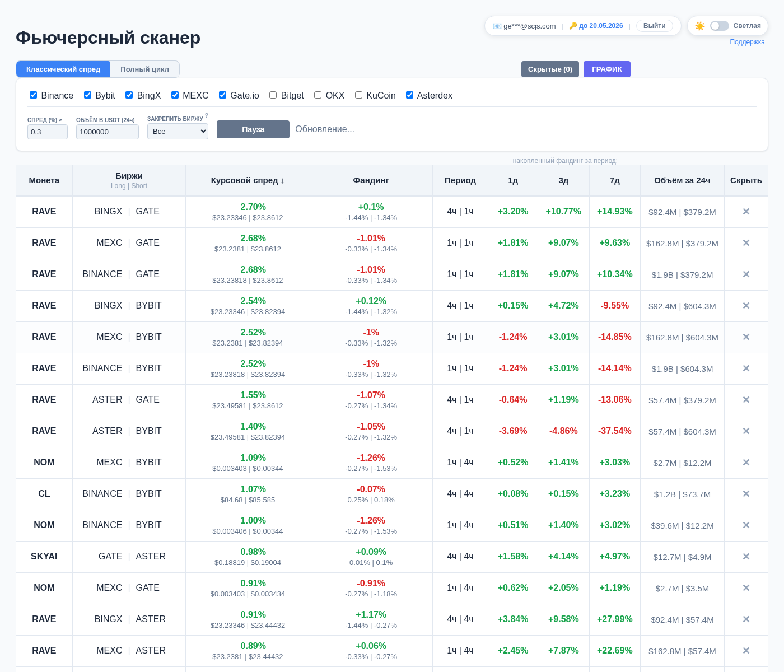Screen dimensions: 784x672
Task: Click the help question mark near exchange pin
Action: (x=207, y=116)
